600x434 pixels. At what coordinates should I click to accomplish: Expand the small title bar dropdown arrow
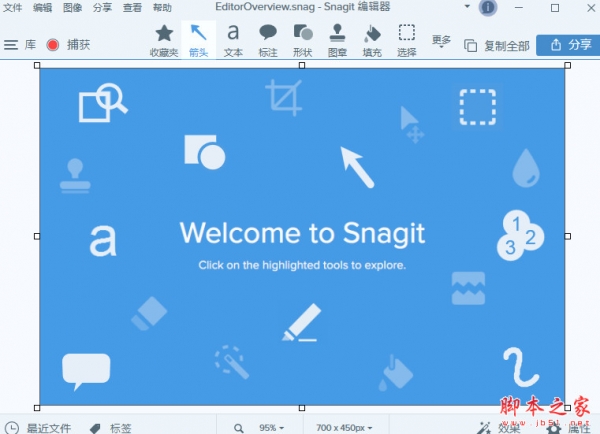(467, 7)
